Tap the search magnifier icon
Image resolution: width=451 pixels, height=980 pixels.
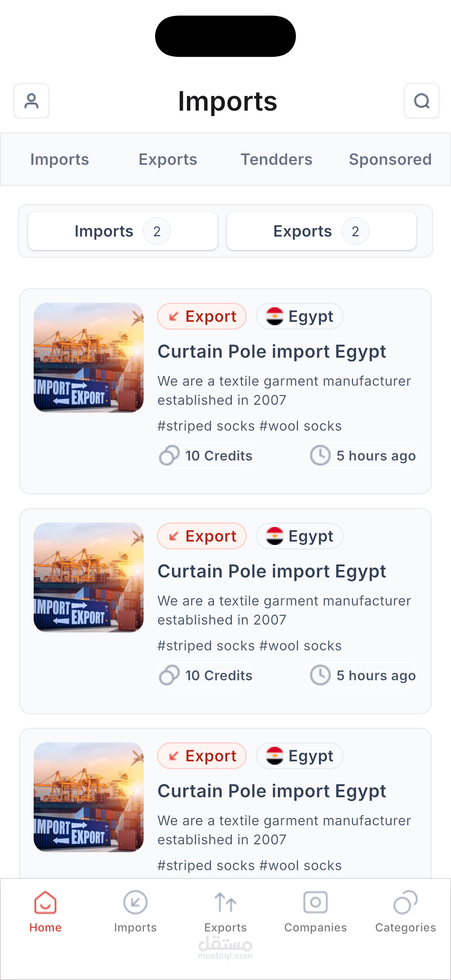pos(422,101)
